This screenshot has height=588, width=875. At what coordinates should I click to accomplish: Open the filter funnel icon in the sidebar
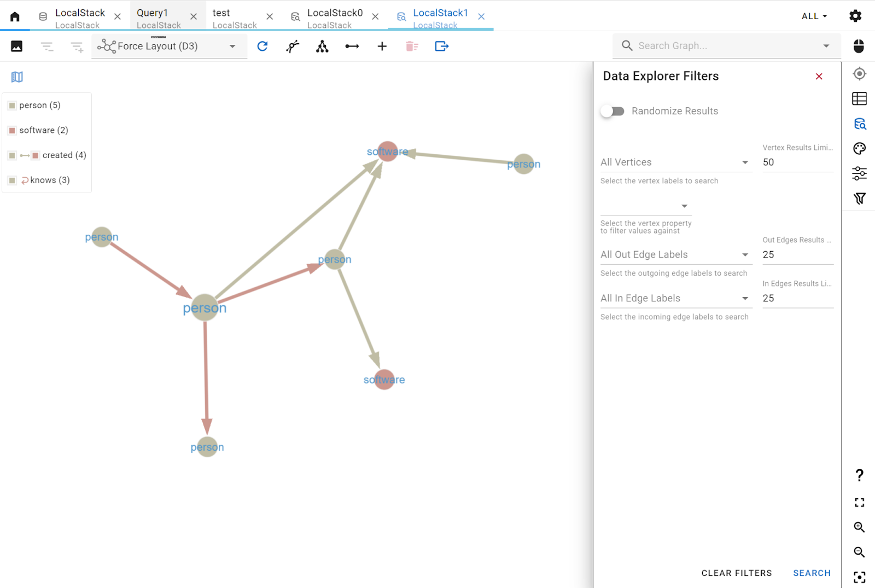click(859, 199)
